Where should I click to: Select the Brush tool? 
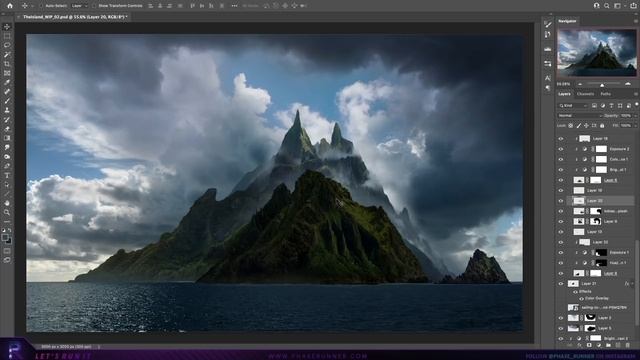(x=7, y=101)
